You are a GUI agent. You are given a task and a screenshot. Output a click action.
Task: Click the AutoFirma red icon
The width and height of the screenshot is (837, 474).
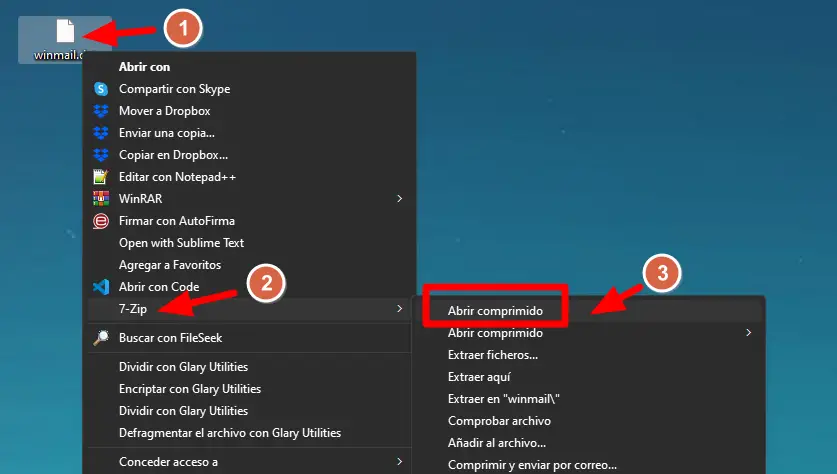101,220
